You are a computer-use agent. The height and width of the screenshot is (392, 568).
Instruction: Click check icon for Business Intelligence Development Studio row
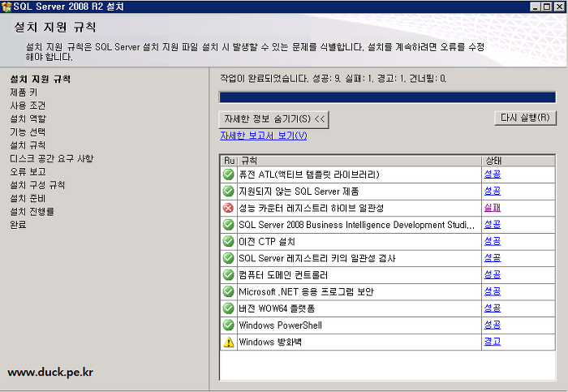(x=228, y=225)
